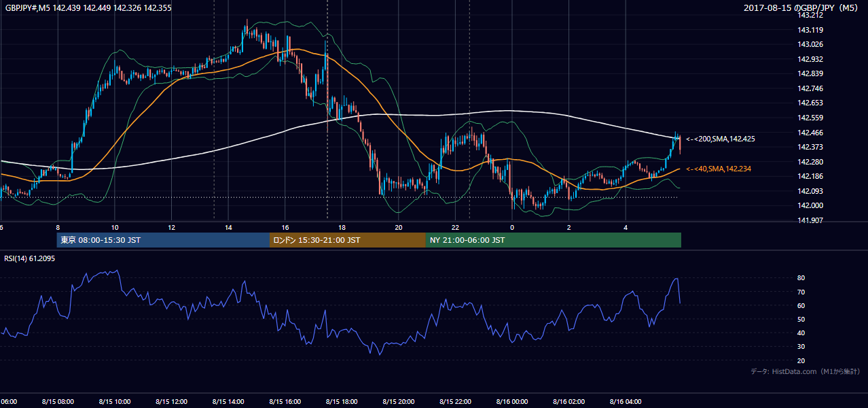Click price axis label 142.839
Screen dimensions: 868x408
[810, 74]
